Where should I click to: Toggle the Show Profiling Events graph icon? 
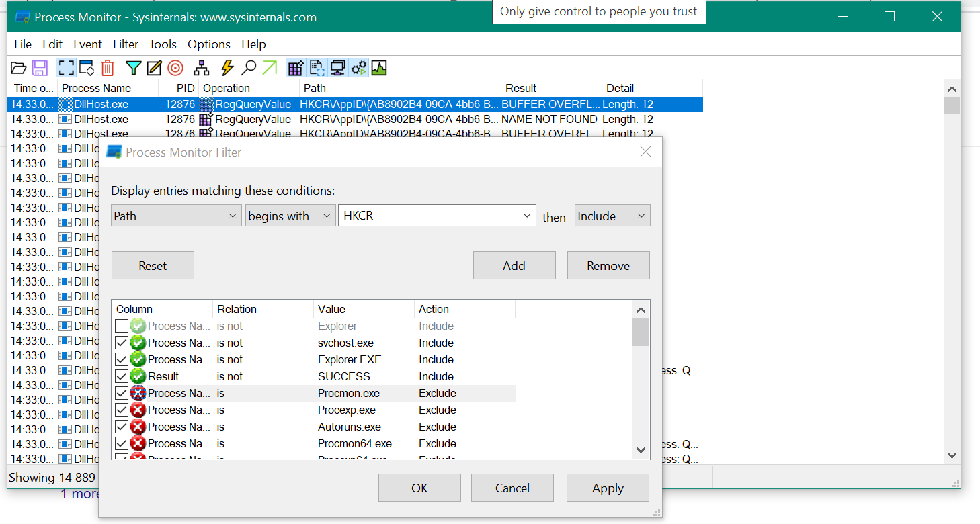[379, 68]
